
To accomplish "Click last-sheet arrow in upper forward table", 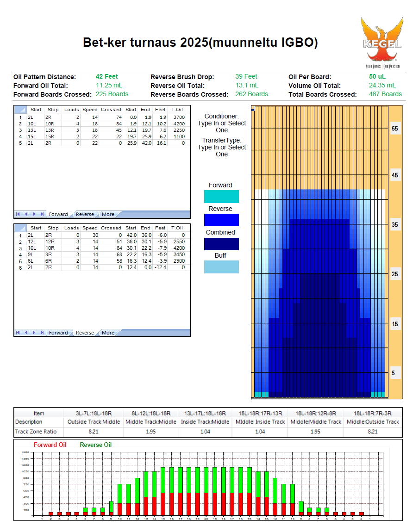I will point(42,214).
